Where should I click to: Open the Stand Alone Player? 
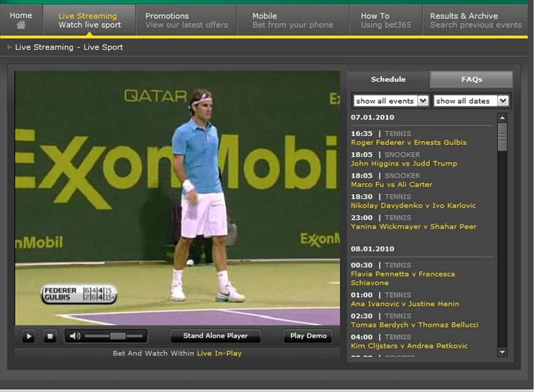(x=215, y=336)
